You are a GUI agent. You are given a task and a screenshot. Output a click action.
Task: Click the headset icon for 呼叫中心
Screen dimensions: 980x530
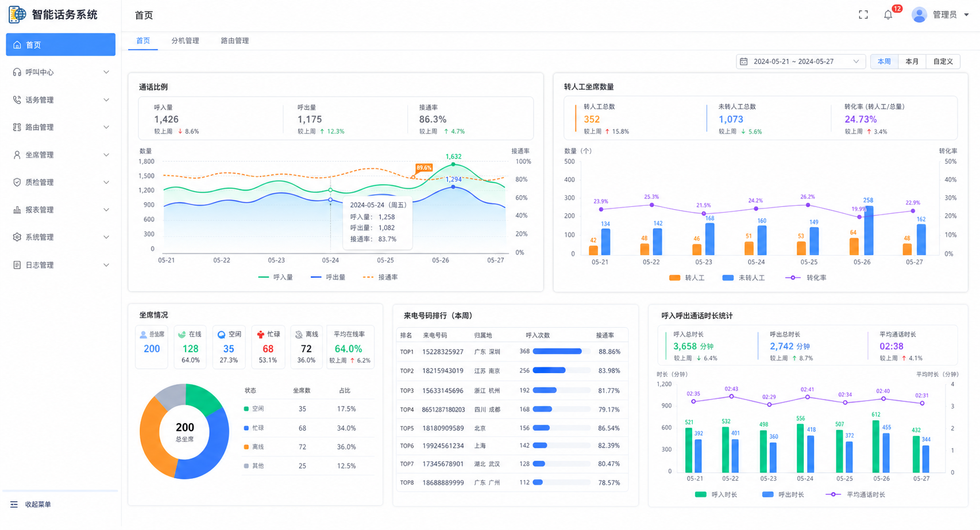(17, 72)
